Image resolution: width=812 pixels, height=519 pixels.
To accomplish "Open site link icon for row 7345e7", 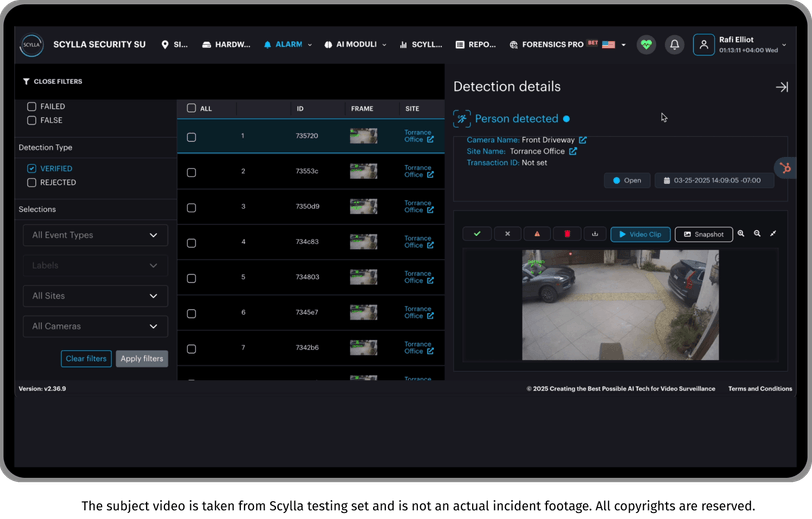I will [430, 315].
